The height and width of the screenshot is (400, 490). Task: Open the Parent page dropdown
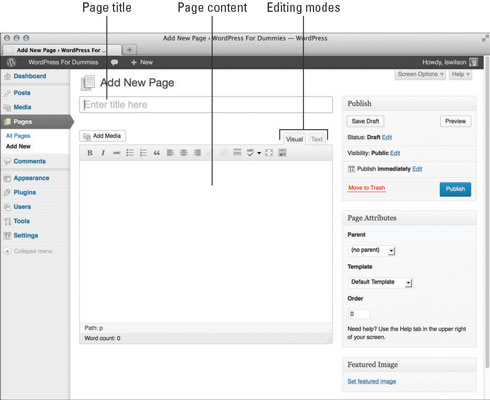tap(372, 250)
